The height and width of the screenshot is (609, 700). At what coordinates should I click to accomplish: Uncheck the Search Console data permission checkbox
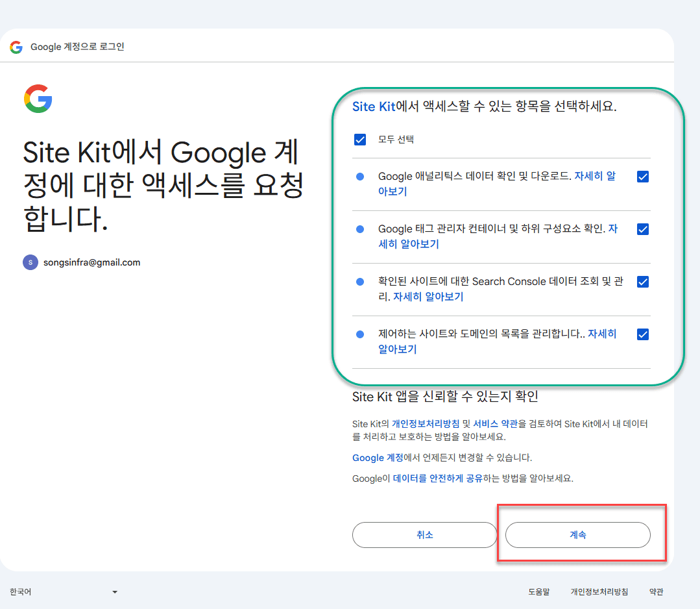pos(642,282)
